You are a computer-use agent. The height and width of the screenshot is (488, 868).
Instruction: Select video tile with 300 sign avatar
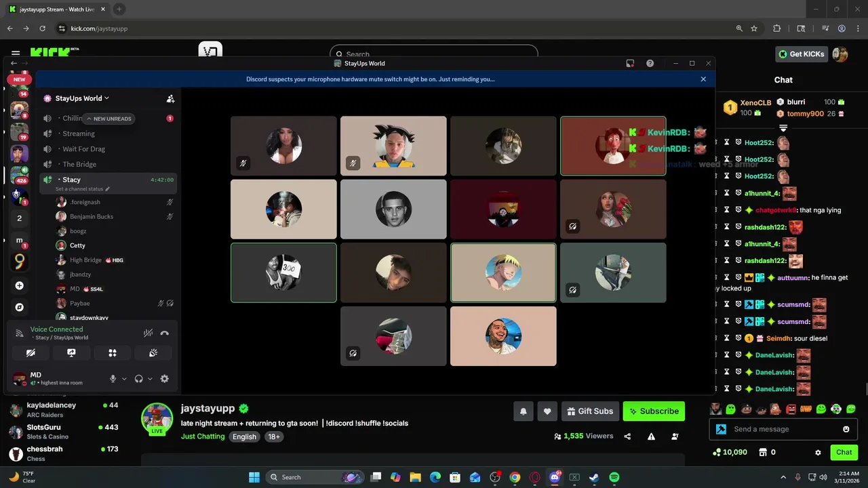click(x=283, y=272)
